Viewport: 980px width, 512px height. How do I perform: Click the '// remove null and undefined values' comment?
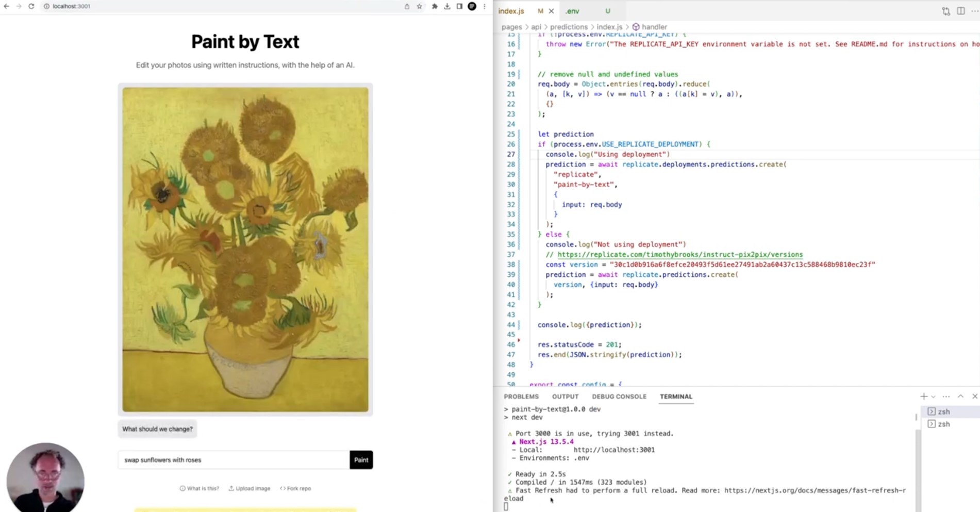pyautogui.click(x=608, y=74)
